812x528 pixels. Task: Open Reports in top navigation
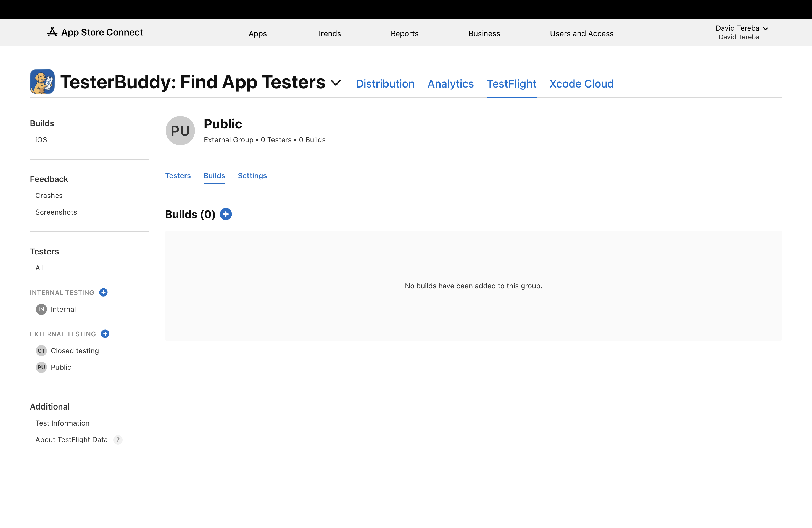(405, 33)
